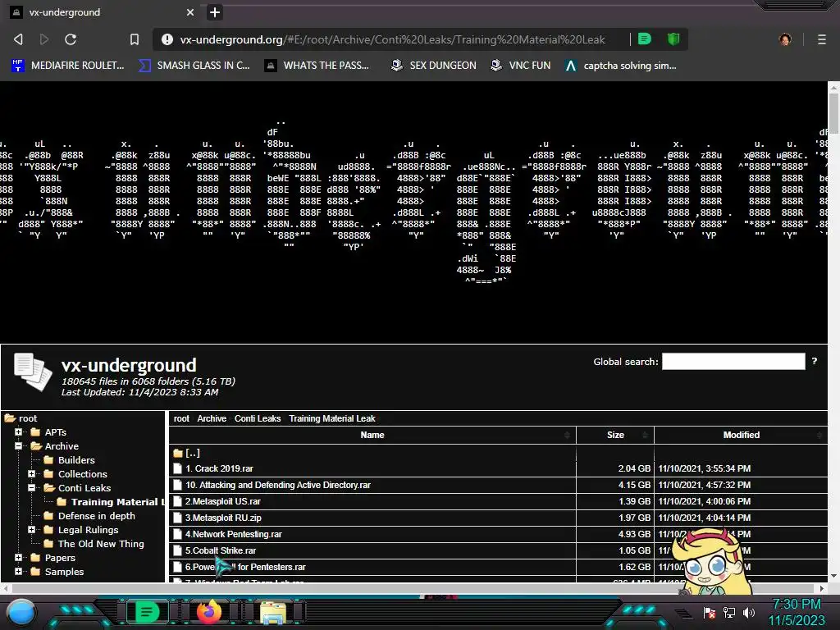
Task: Select The Old New Thing folder
Action: click(101, 544)
